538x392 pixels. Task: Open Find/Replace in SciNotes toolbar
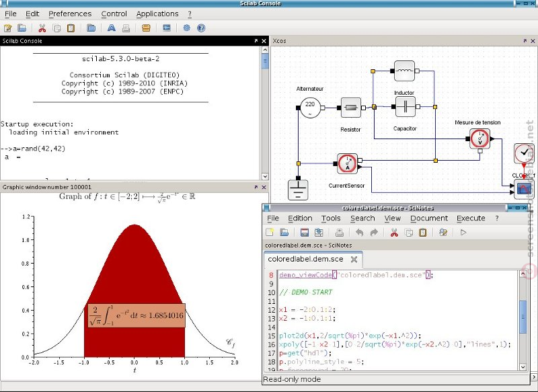443,233
